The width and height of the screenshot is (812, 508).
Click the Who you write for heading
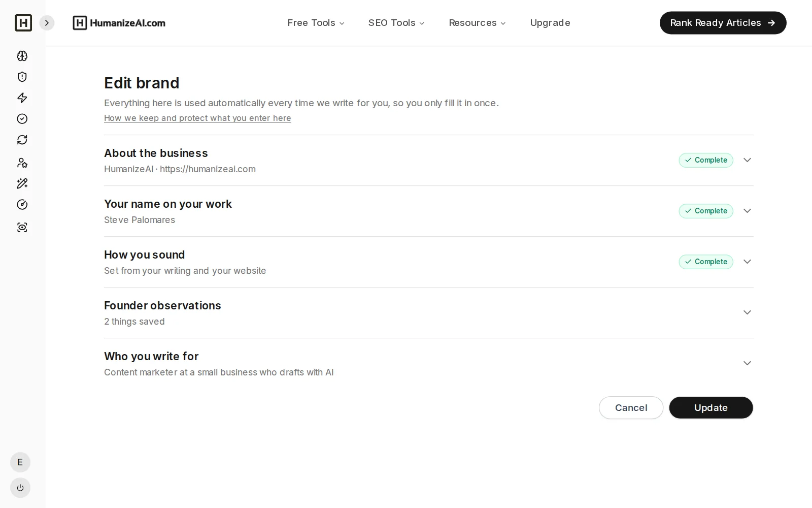coord(151,356)
